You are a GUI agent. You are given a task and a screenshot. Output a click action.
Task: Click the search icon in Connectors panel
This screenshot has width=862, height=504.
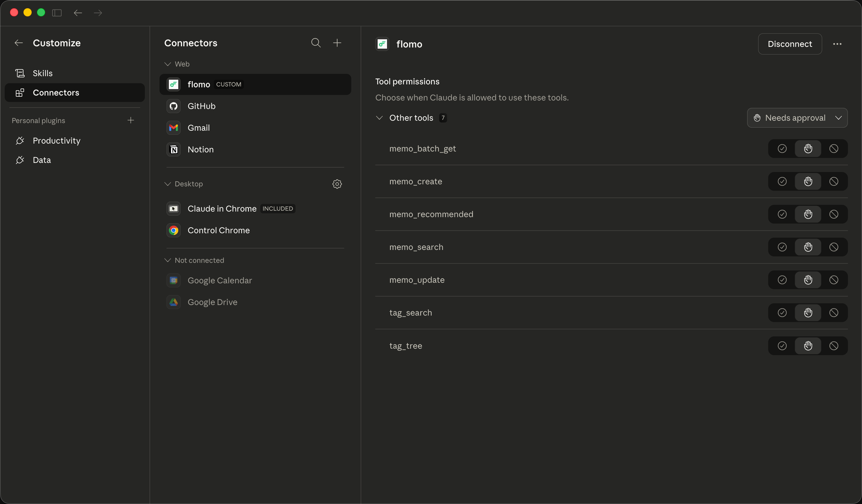(316, 43)
